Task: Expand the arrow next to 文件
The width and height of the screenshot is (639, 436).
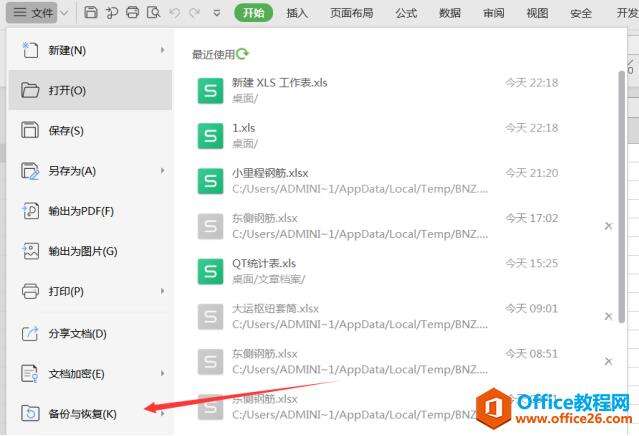Action: (x=64, y=13)
